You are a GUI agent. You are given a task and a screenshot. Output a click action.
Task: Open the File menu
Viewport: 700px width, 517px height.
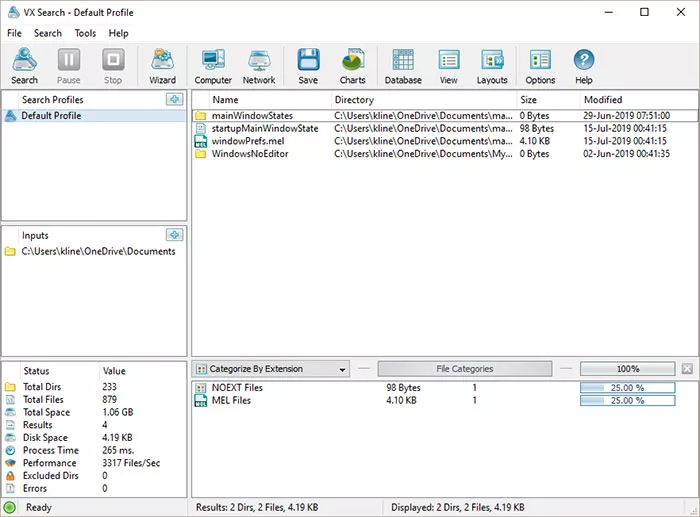[14, 33]
